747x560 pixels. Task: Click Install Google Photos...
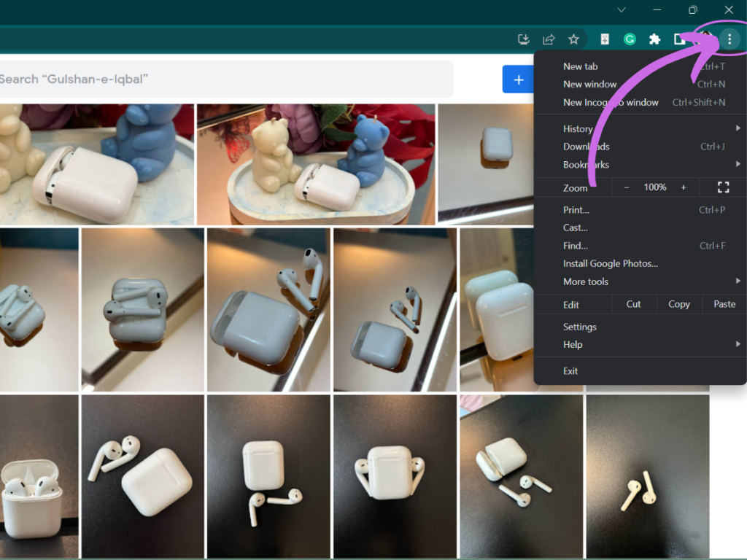tap(611, 263)
